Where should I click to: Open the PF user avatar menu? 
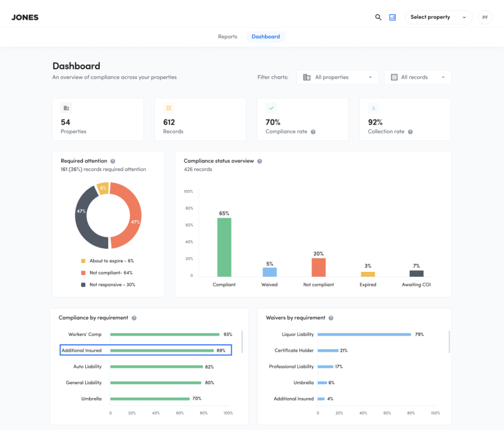click(485, 17)
